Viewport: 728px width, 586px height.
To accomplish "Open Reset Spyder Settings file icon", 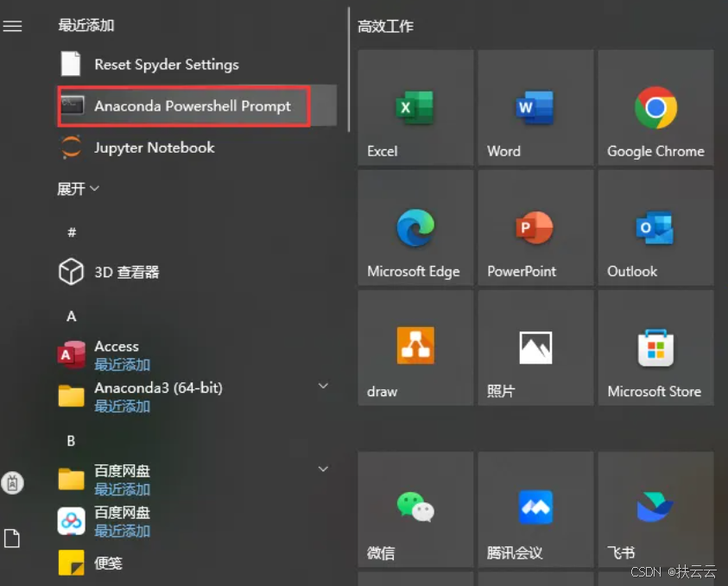I will [71, 64].
